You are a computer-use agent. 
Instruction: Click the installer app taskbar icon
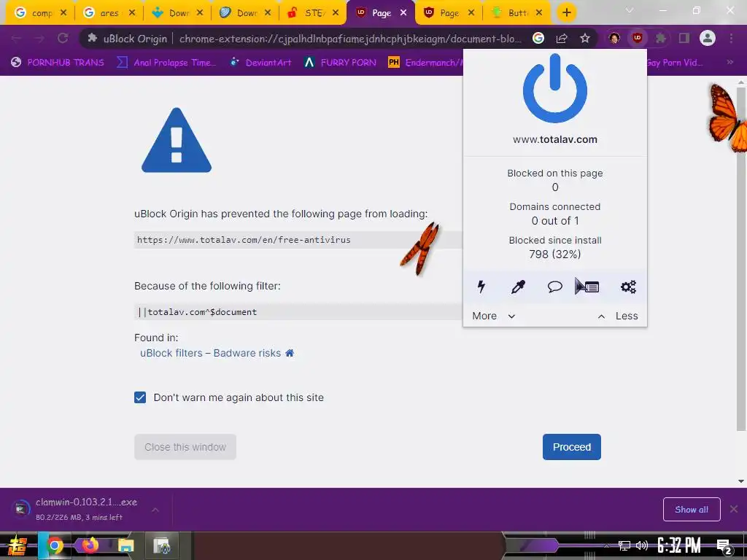[162, 545]
